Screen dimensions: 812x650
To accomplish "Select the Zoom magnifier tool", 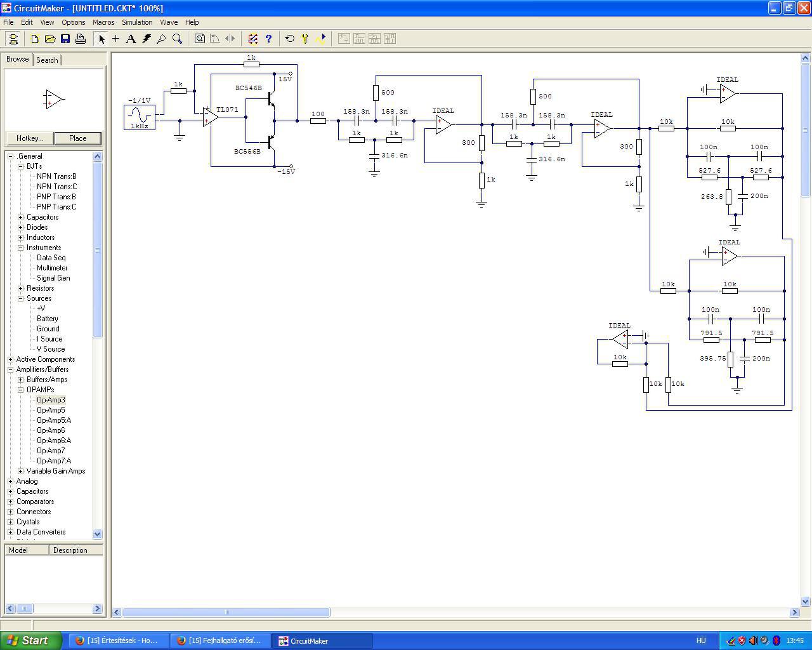I will [177, 39].
